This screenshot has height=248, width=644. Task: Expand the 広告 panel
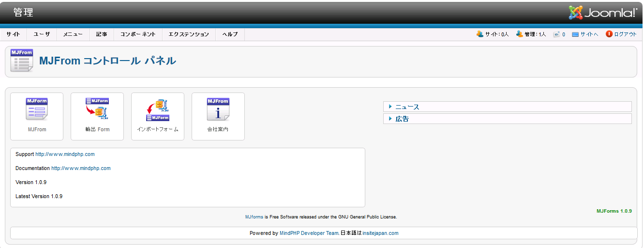508,119
